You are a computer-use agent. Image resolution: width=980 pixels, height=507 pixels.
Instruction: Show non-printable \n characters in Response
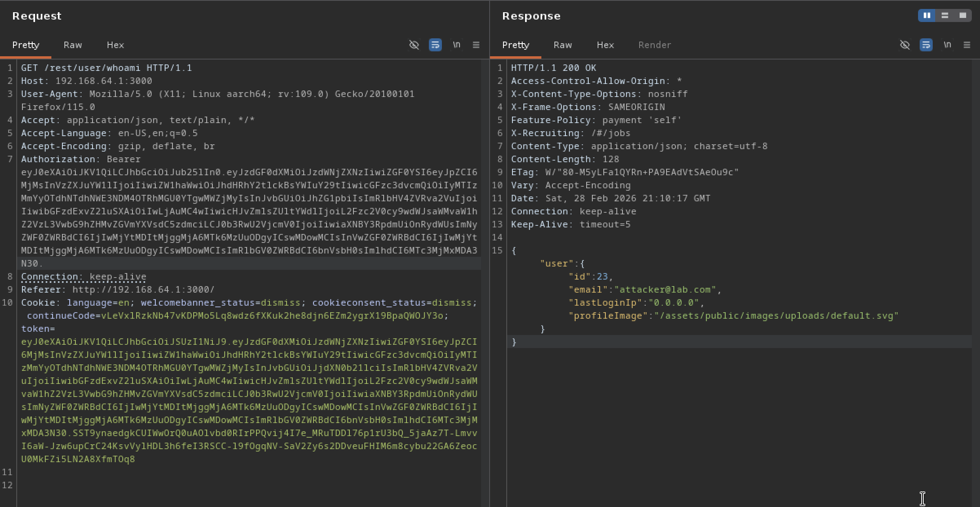pyautogui.click(x=947, y=45)
